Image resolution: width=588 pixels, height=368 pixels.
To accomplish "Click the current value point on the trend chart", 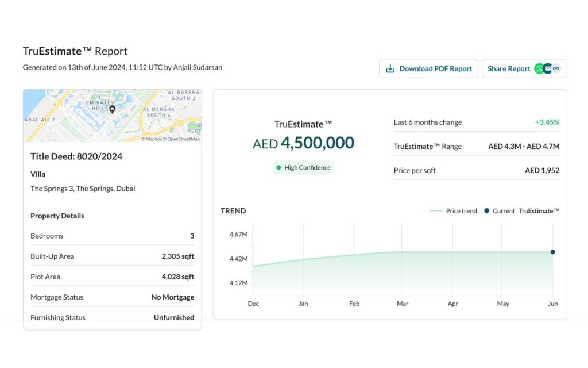I will pos(552,251).
